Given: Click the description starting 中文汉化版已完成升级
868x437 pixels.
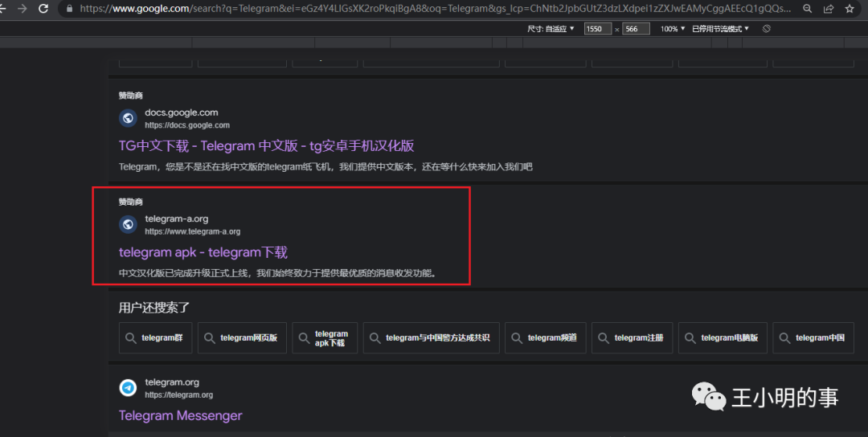Looking at the screenshot, I should (x=278, y=272).
